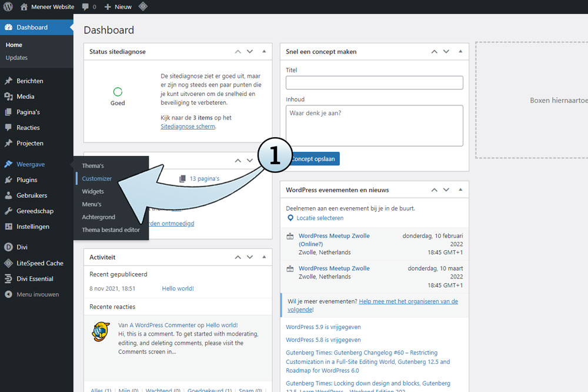Open Customizer from Weergave submenu
The width and height of the screenshot is (588, 392).
click(x=97, y=178)
